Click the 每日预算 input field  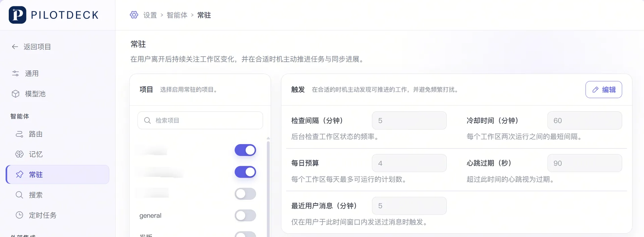(409, 163)
